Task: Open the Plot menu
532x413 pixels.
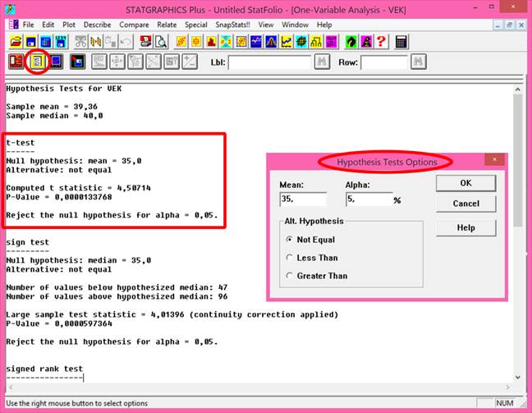Action: [x=69, y=25]
